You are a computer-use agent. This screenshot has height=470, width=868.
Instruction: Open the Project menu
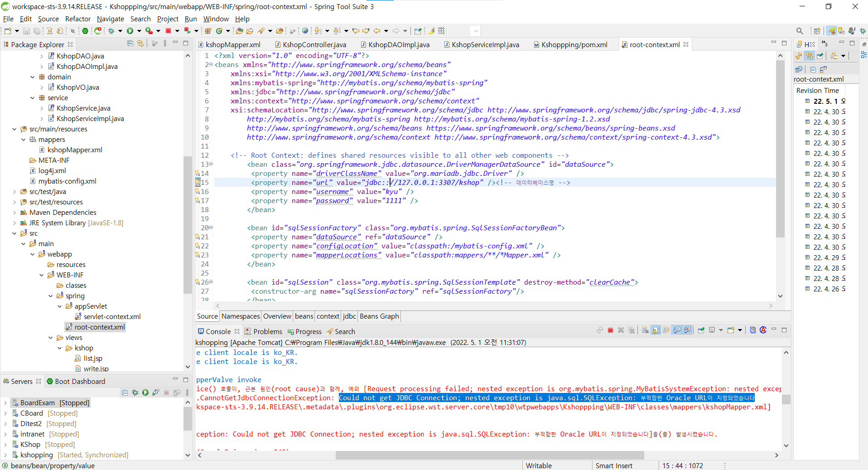(168, 19)
